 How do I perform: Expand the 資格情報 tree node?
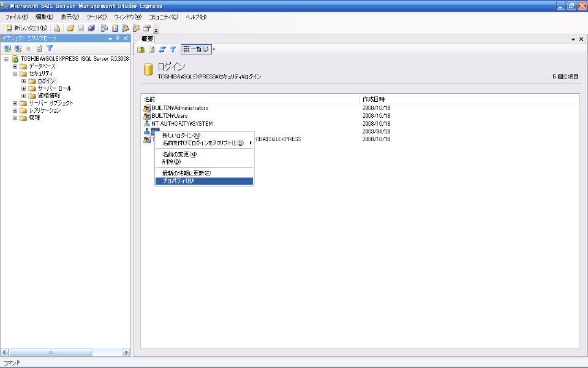click(24, 96)
